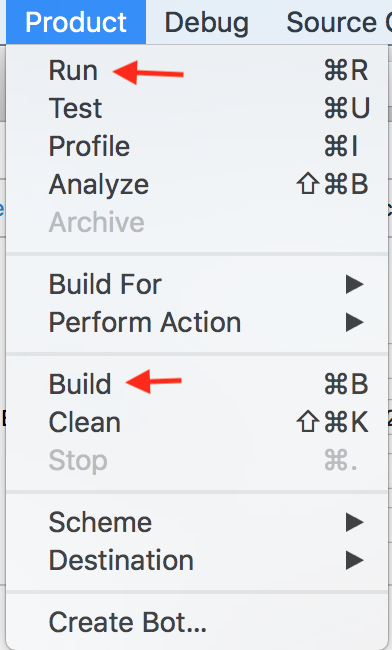Open the Destination menu entry
Screen dimensions: 392x650
197,560
